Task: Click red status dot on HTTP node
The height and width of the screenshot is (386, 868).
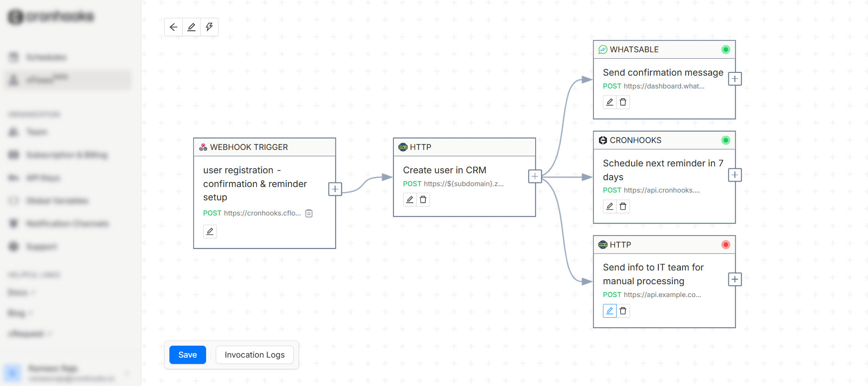Action: click(726, 245)
